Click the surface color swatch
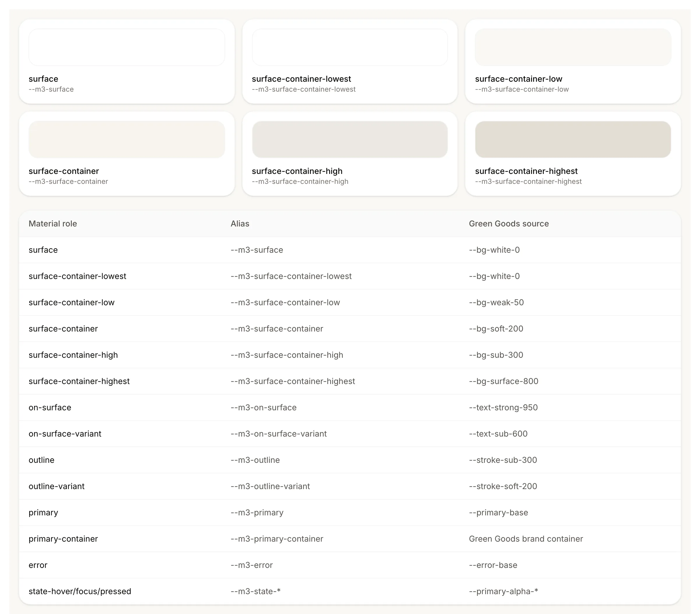Viewport: 700px width, 614px height. pos(127,47)
